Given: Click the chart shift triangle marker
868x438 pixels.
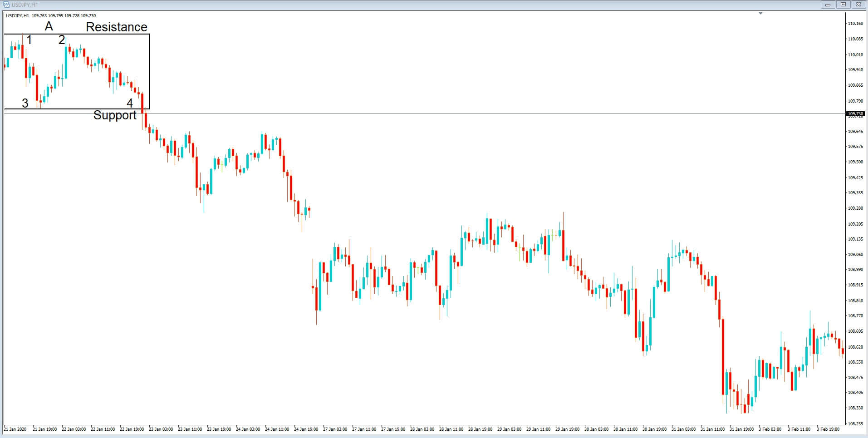Looking at the screenshot, I should pos(760,14).
